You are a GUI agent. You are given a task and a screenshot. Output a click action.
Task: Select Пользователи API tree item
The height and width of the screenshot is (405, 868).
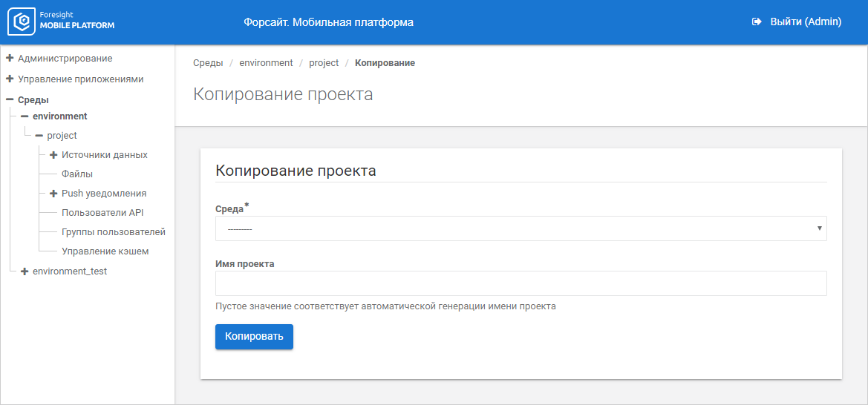[102, 213]
